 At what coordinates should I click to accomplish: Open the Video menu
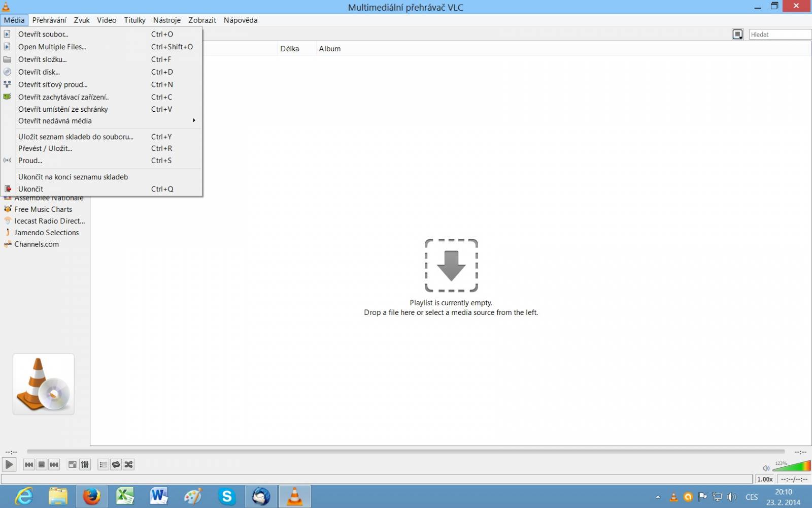pos(107,20)
